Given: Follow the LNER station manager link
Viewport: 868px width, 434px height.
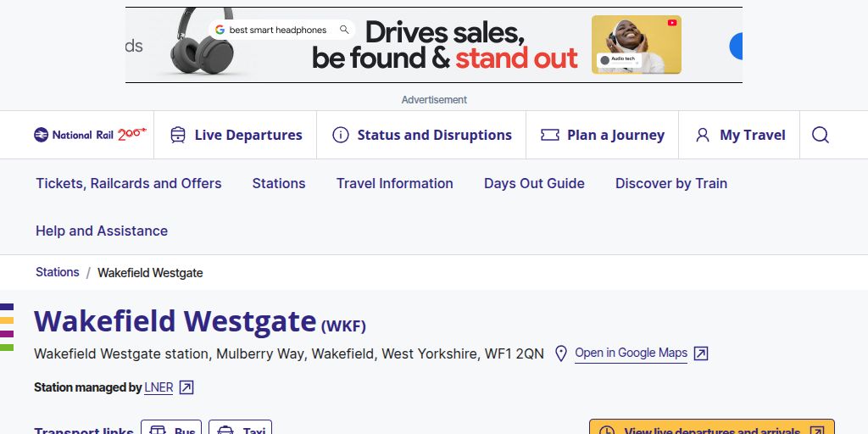Looking at the screenshot, I should 159,387.
